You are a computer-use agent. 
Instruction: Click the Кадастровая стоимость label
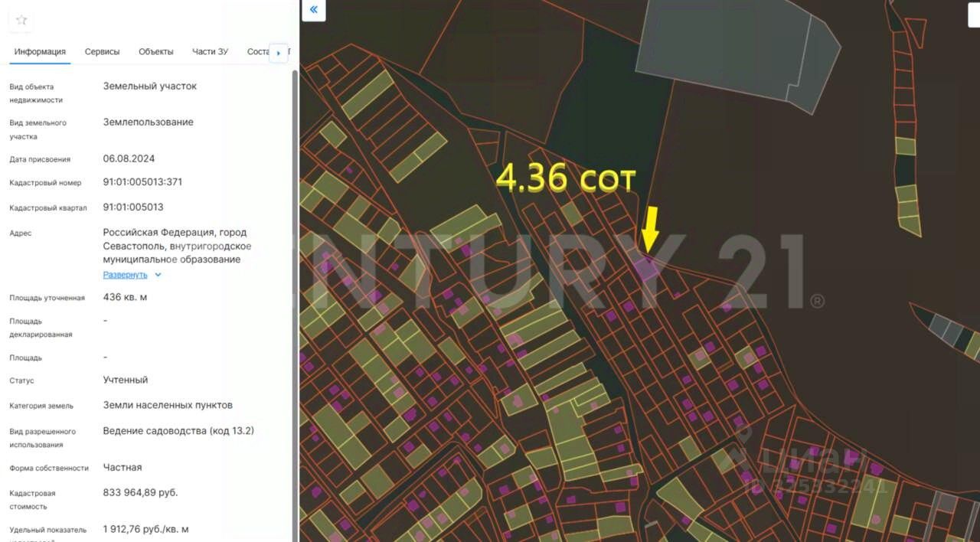32,500
